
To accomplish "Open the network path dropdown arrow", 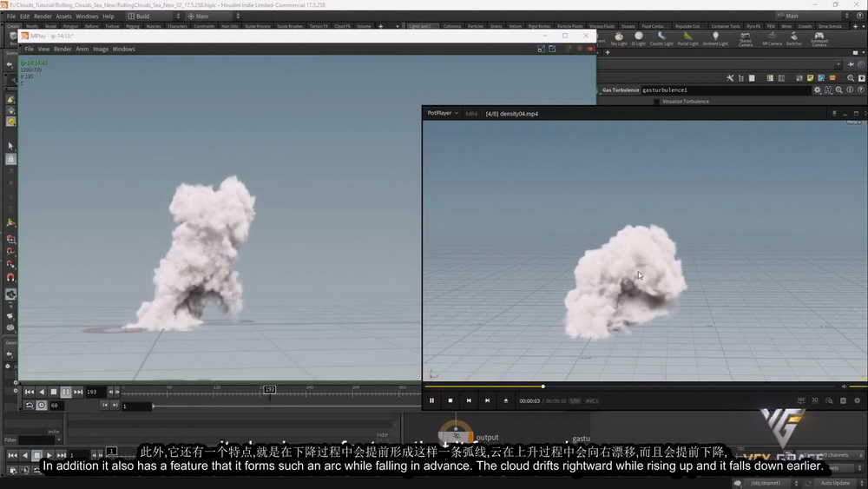I will (839, 64).
